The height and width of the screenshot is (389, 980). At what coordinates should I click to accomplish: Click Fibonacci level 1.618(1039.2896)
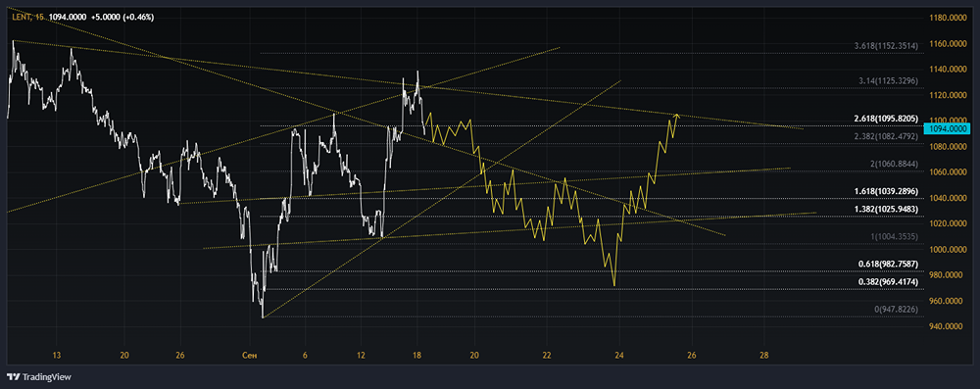pyautogui.click(x=886, y=191)
